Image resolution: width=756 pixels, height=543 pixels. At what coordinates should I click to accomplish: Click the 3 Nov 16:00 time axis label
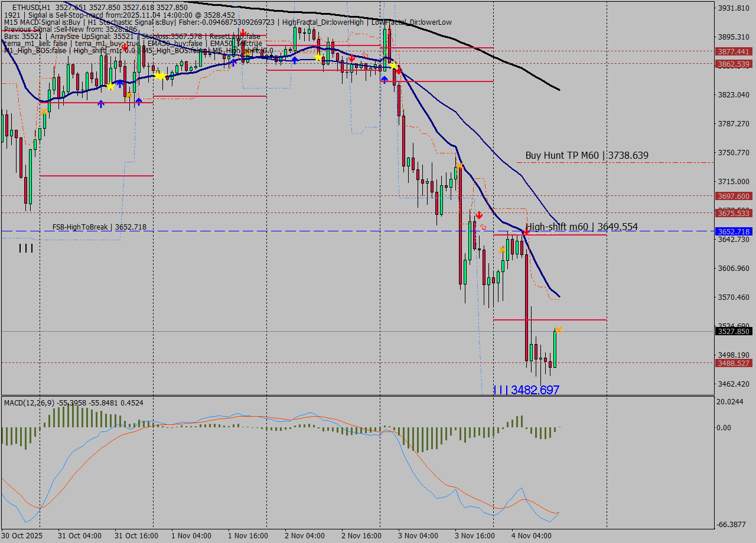[474, 535]
